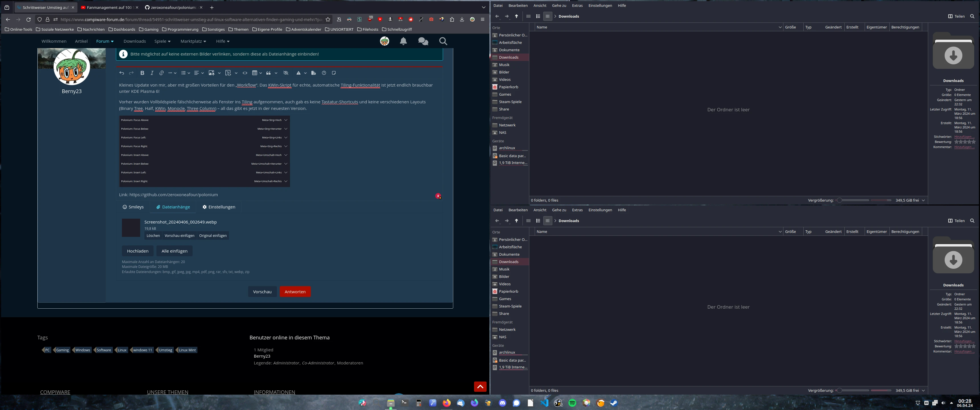Image resolution: width=980 pixels, height=410 pixels.
Task: Open the more-formatting ellipsis dropdown in editor
Action: 172,73
